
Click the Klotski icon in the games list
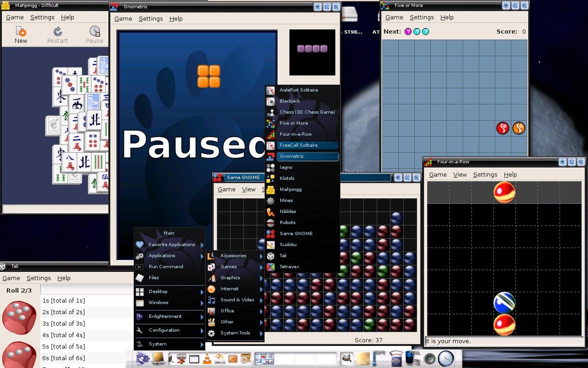271,178
